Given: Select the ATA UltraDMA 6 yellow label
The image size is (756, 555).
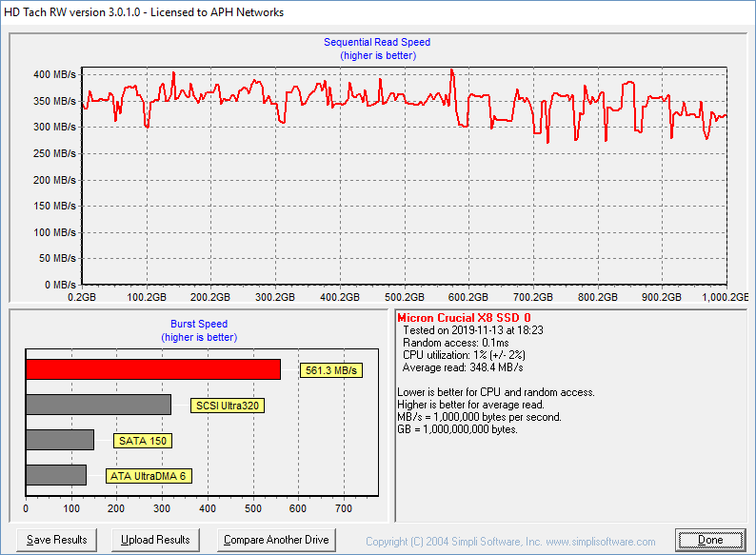Looking at the screenshot, I should (149, 475).
